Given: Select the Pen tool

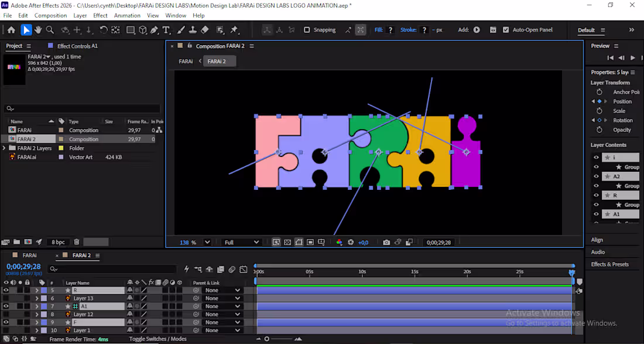Looking at the screenshot, I should [x=154, y=30].
